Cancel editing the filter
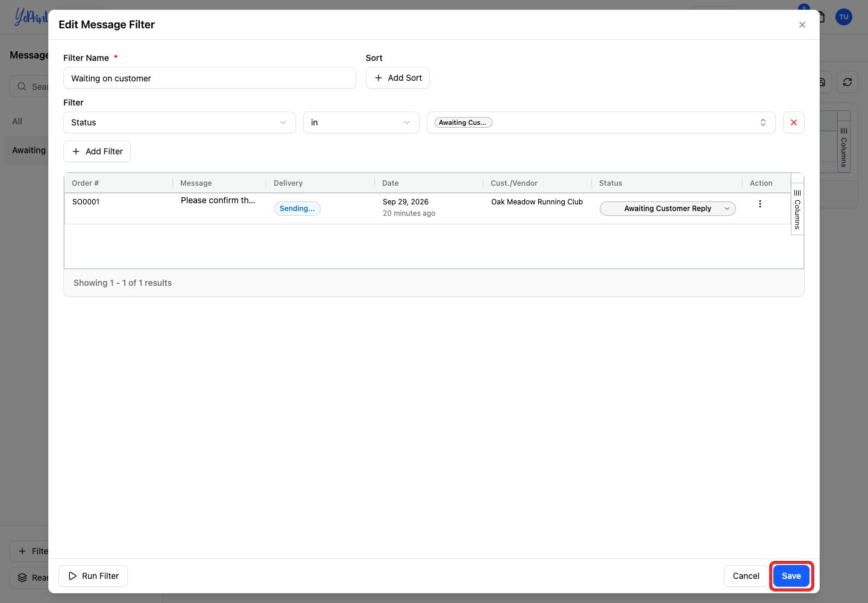Screen dimensions: 868x603 point(746,576)
